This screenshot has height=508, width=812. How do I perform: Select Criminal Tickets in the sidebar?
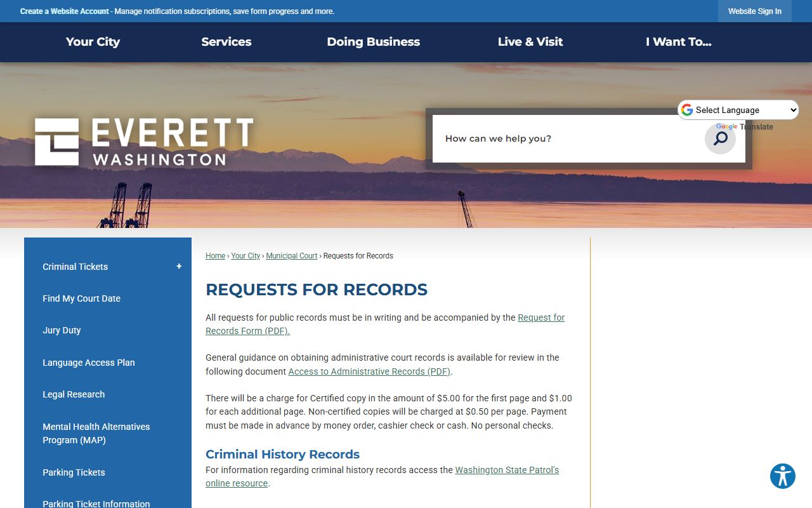point(75,267)
